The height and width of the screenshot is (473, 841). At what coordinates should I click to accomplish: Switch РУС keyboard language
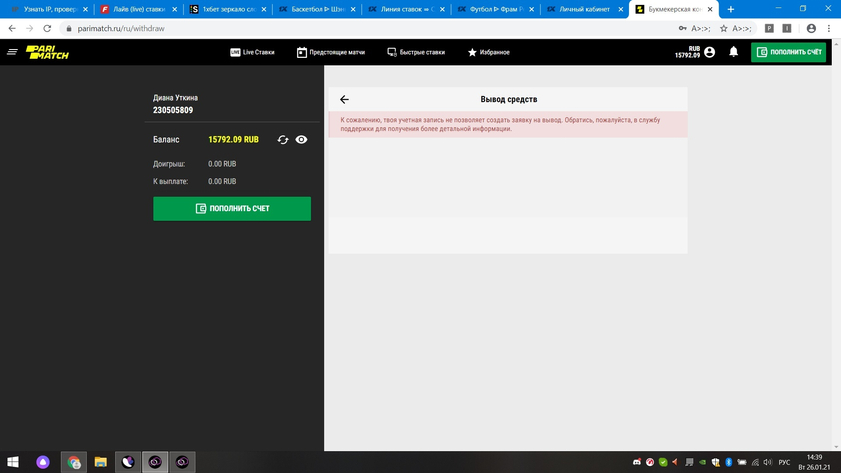click(784, 462)
